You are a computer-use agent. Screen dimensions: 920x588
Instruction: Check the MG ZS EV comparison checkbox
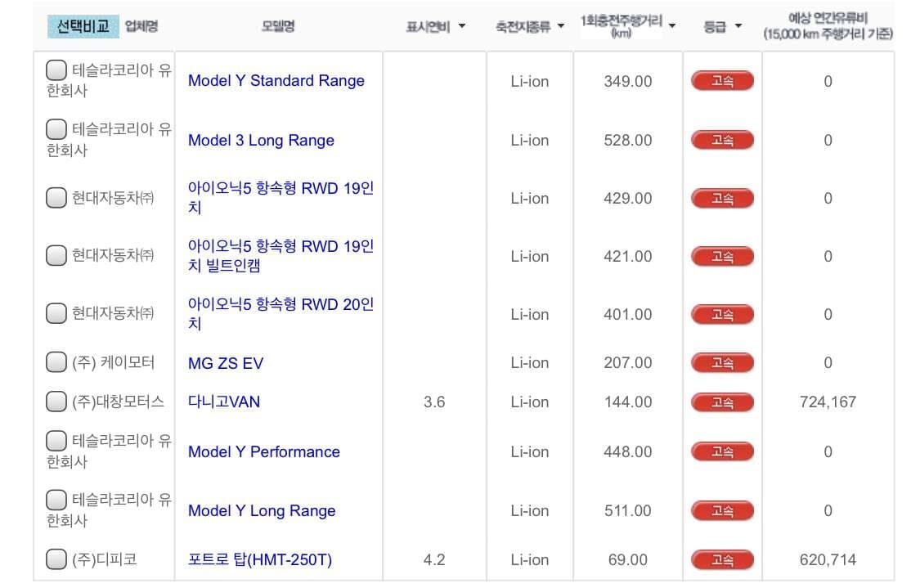pyautogui.click(x=56, y=362)
